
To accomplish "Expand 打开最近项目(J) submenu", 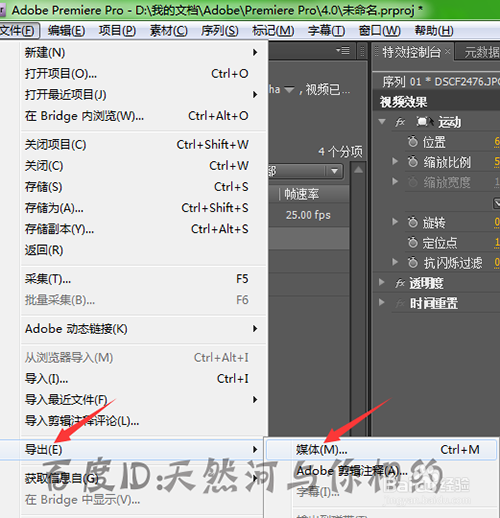I will click(143, 95).
